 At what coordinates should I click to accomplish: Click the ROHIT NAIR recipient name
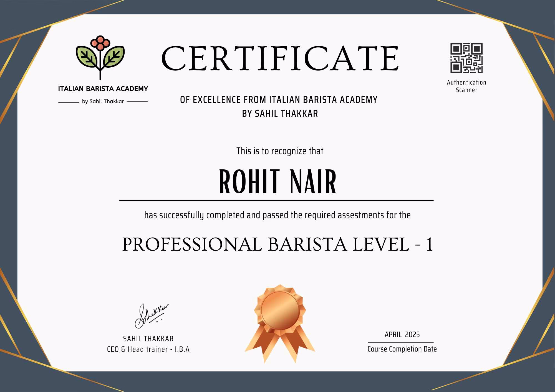(277, 182)
